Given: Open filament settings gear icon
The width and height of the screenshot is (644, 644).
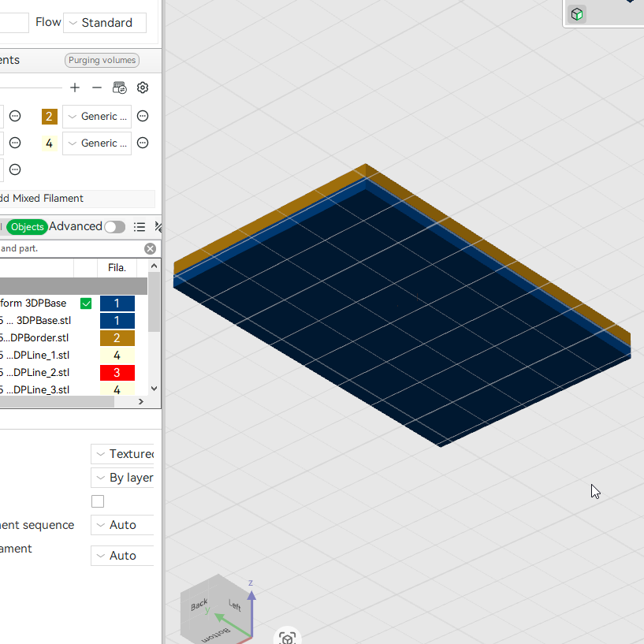Looking at the screenshot, I should [143, 87].
